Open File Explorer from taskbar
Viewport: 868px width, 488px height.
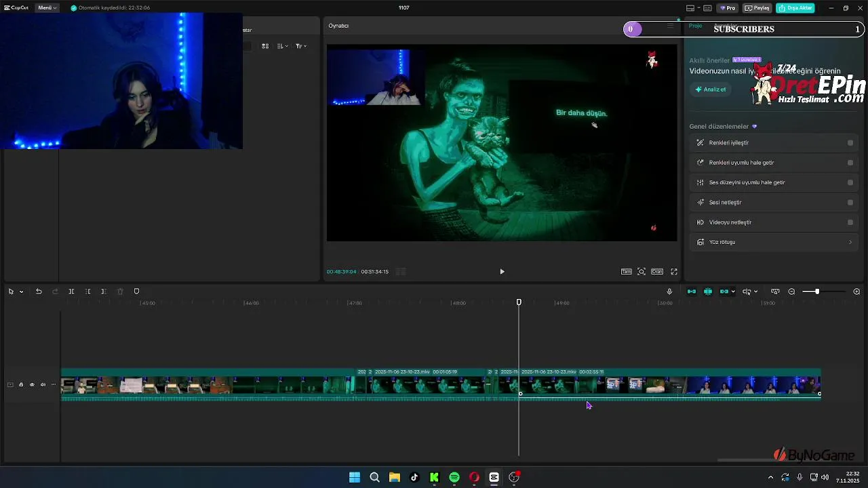tap(394, 477)
